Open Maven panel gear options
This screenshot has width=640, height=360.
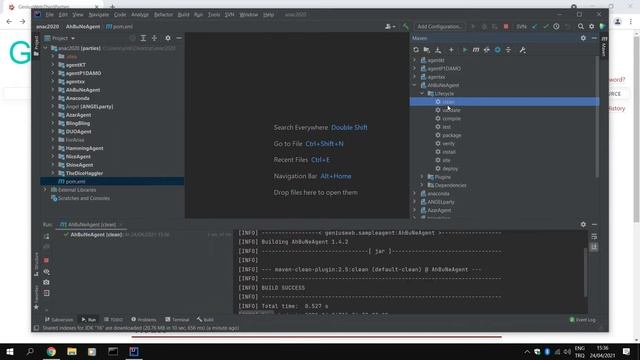click(x=583, y=38)
